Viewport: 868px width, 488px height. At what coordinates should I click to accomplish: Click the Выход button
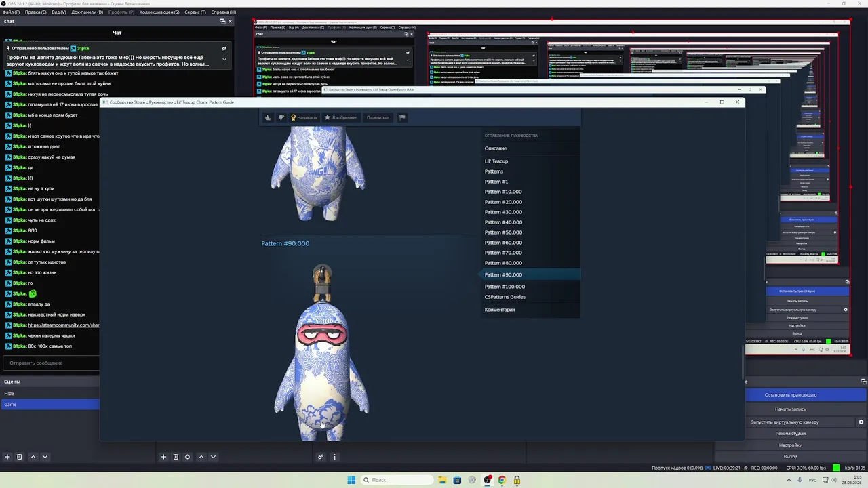pyautogui.click(x=791, y=457)
